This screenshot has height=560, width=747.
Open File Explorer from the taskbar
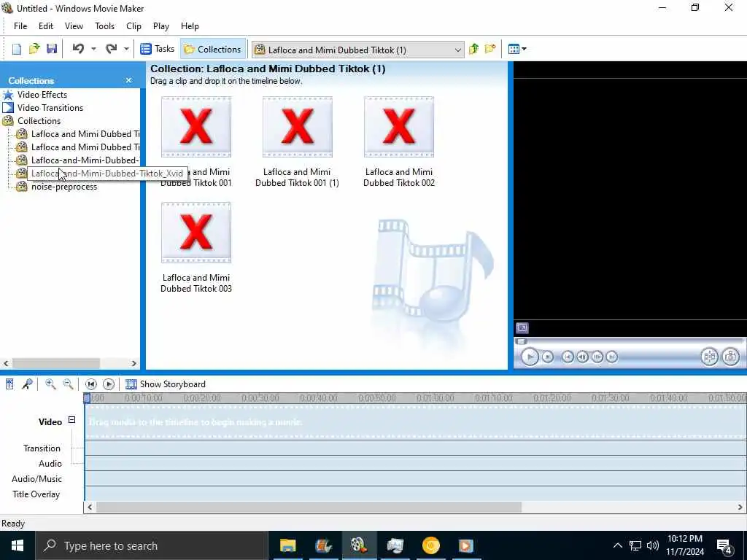pyautogui.click(x=287, y=545)
